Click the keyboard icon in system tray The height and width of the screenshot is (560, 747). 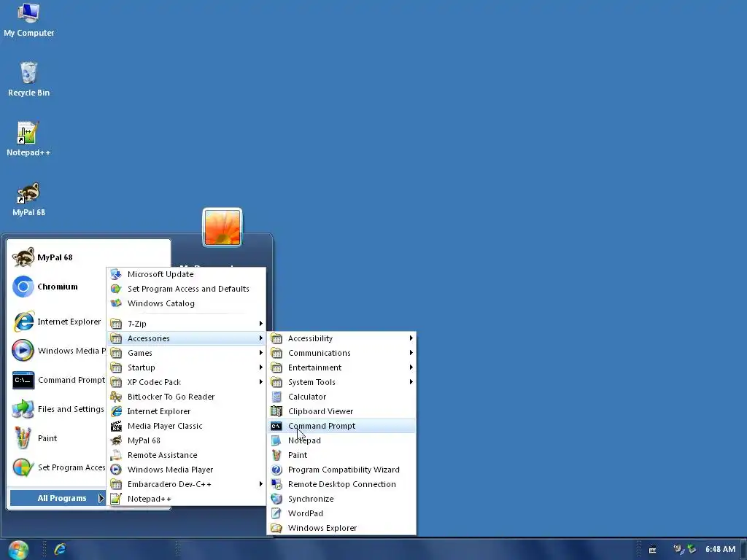[653, 550]
